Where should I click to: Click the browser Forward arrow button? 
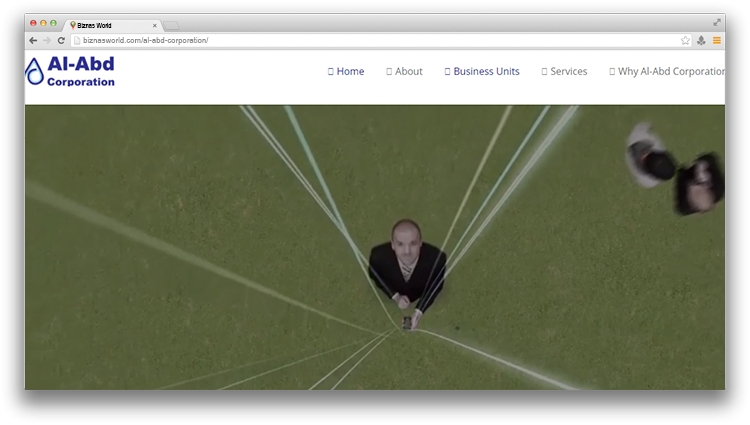point(47,40)
